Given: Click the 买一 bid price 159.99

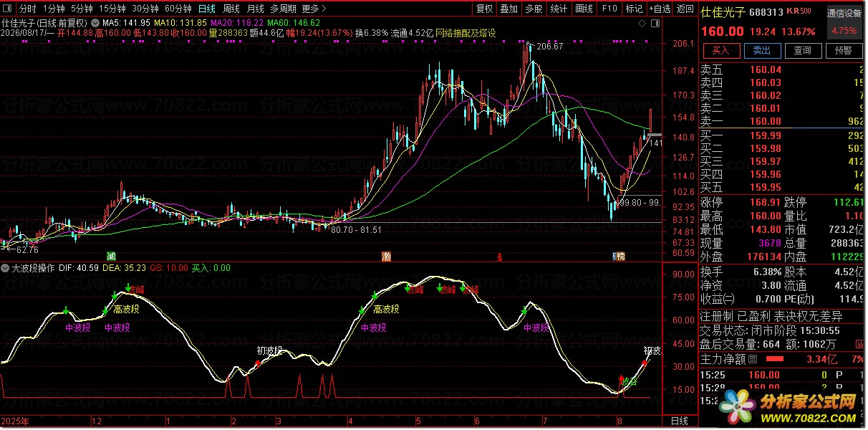Looking at the screenshot, I should click(x=766, y=135).
